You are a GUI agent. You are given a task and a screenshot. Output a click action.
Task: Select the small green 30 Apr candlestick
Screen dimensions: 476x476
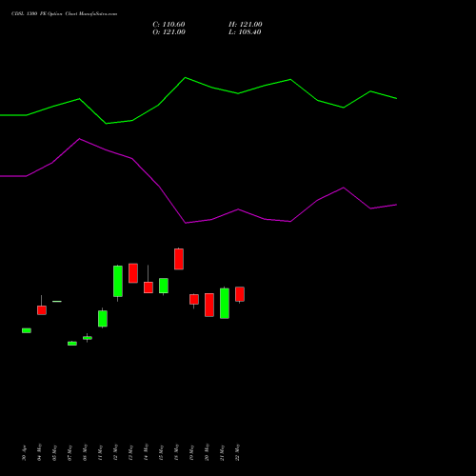pyautogui.click(x=27, y=330)
